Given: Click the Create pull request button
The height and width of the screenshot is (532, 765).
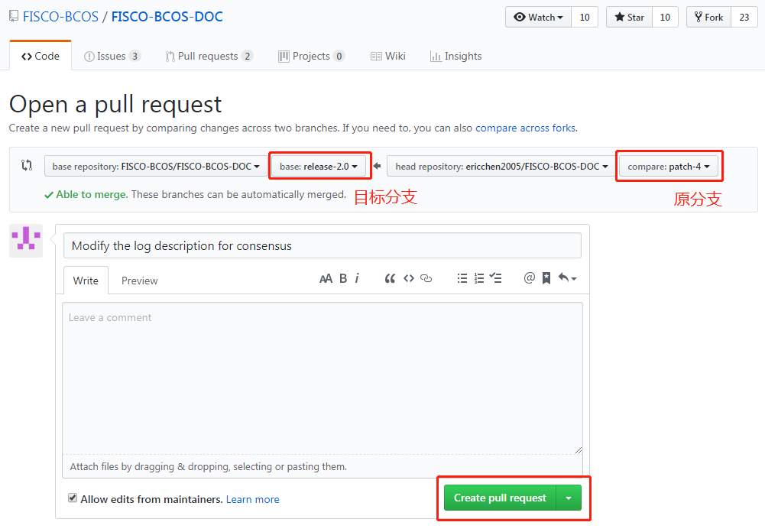Looking at the screenshot, I should [x=500, y=498].
